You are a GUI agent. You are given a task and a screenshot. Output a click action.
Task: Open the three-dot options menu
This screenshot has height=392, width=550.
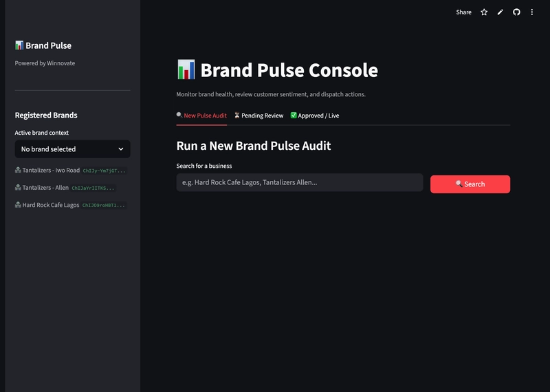coord(531,12)
